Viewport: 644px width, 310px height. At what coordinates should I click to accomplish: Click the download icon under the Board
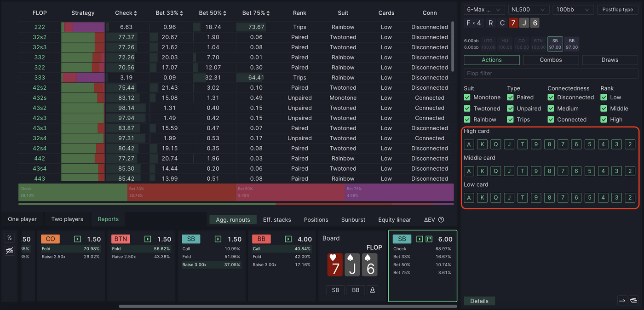(373, 290)
